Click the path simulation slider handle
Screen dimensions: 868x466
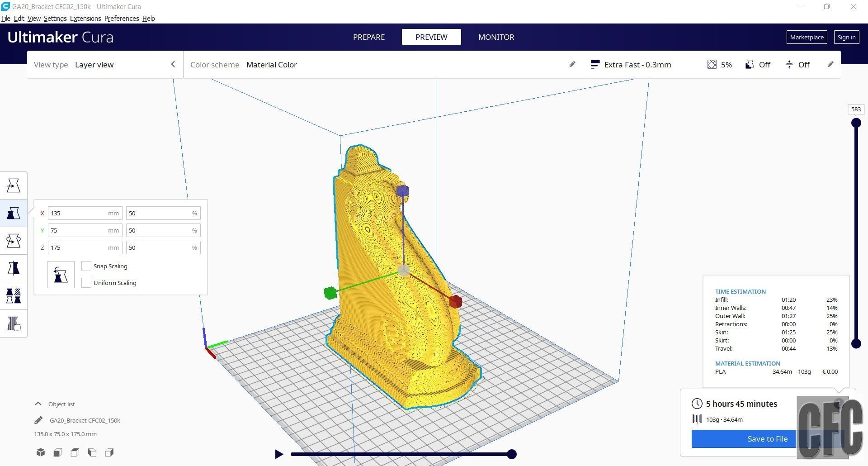[x=512, y=454]
